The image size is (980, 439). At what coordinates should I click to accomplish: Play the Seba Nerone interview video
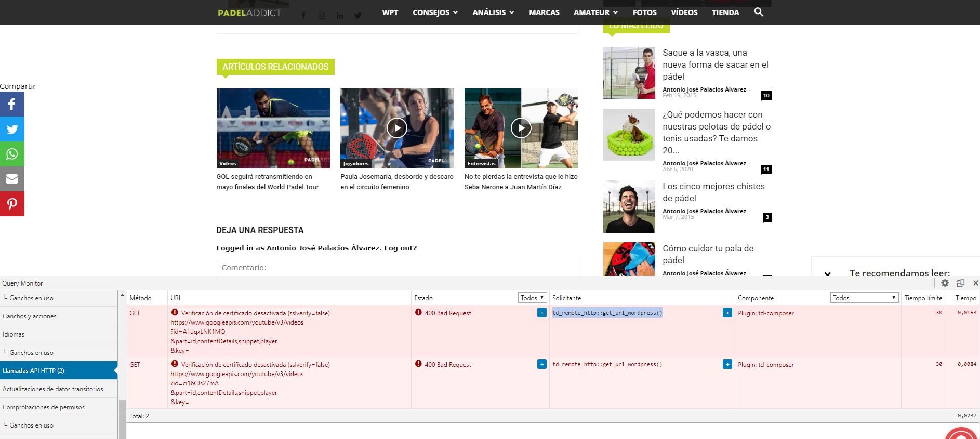(x=521, y=128)
